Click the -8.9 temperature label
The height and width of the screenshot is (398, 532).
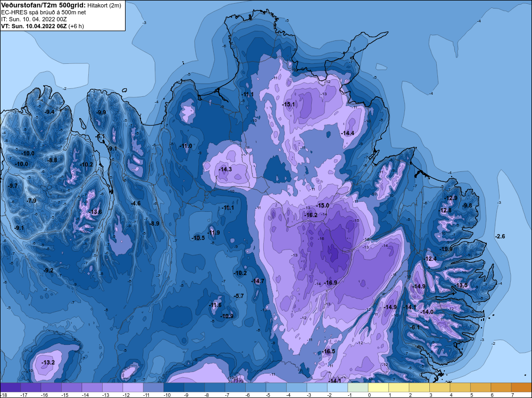click(154, 223)
